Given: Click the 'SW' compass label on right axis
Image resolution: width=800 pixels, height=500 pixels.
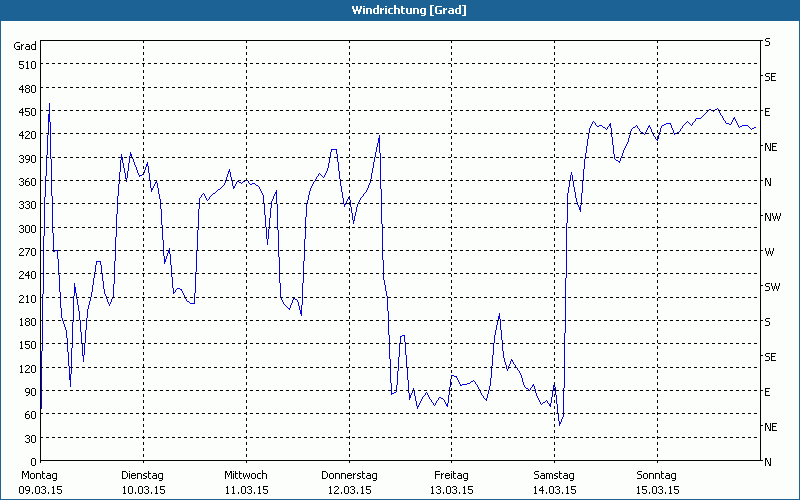Looking at the screenshot, I should pos(772,287).
